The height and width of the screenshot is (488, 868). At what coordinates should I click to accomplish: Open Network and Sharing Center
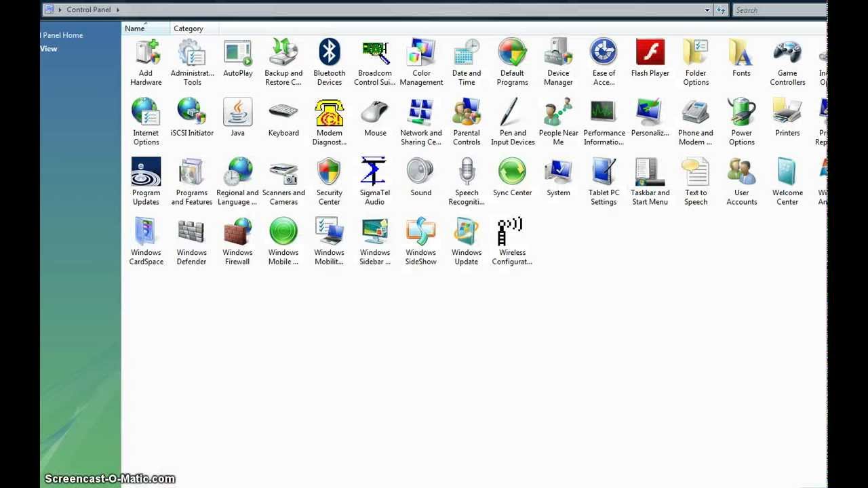click(421, 122)
